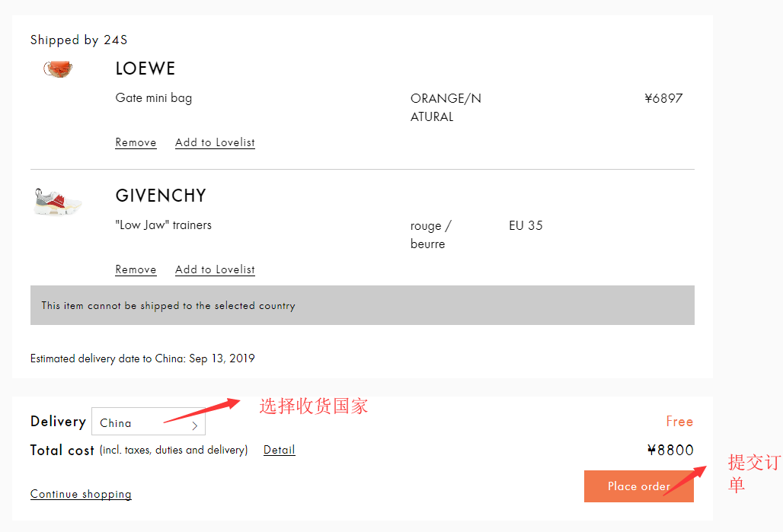
Task: Click the GIVENCHY brand heading
Action: tap(161, 196)
